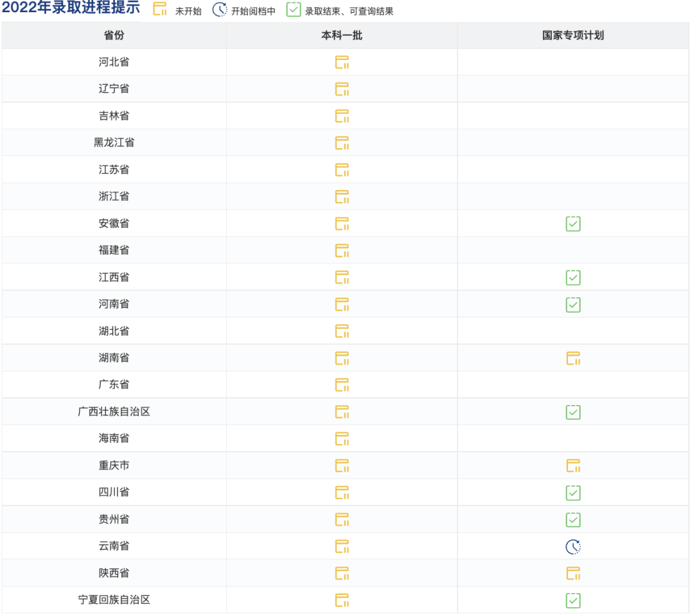Click 湖南省's yellow icon under 国家专项计划
Image resolution: width=690 pixels, height=616 pixels.
click(573, 358)
